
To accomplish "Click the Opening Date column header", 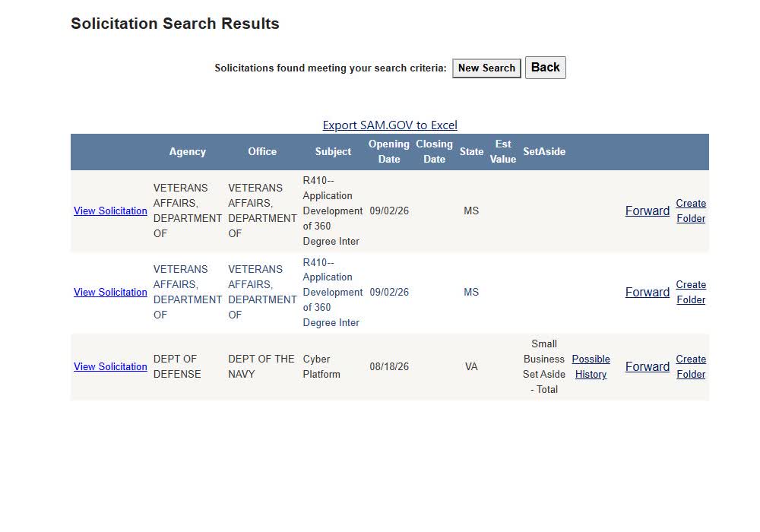I will [388, 152].
